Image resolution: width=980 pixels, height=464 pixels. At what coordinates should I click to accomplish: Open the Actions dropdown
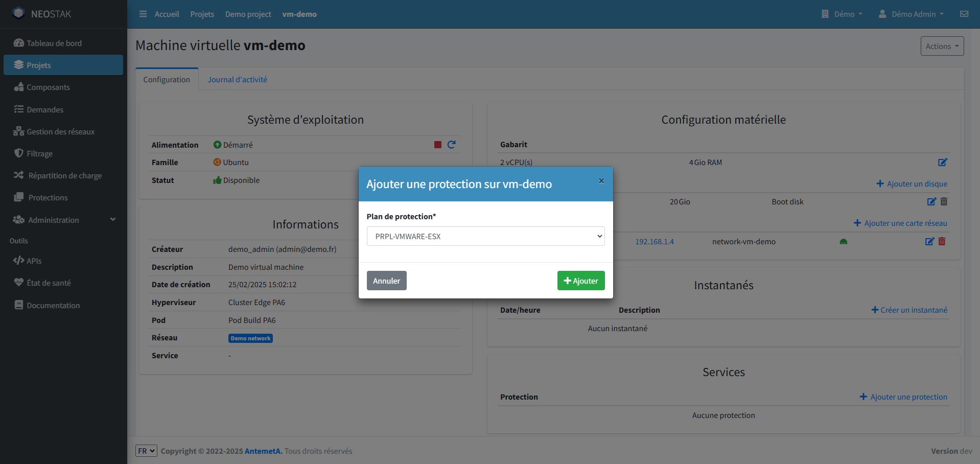[x=942, y=46]
